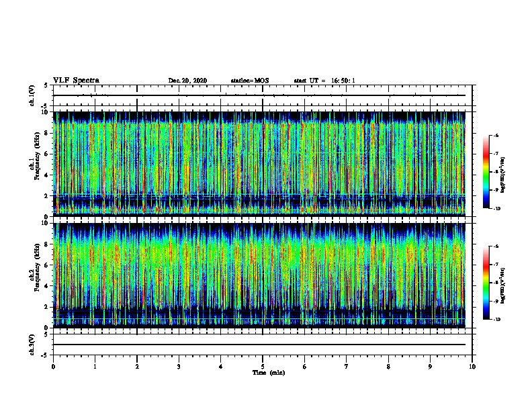Viewport: 532px width, 411px height.
Task: Click the ch.1 spectrogram panel
Action: (x=259, y=164)
